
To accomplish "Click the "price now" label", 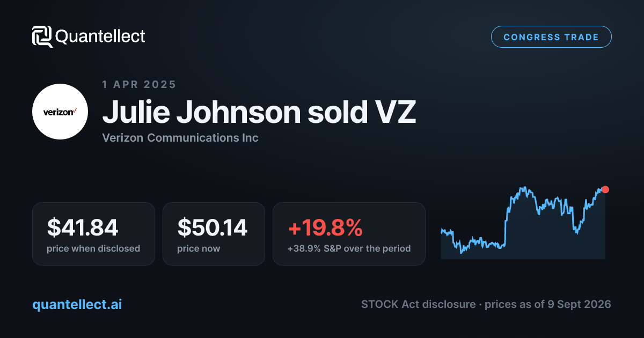I will click(x=199, y=248).
